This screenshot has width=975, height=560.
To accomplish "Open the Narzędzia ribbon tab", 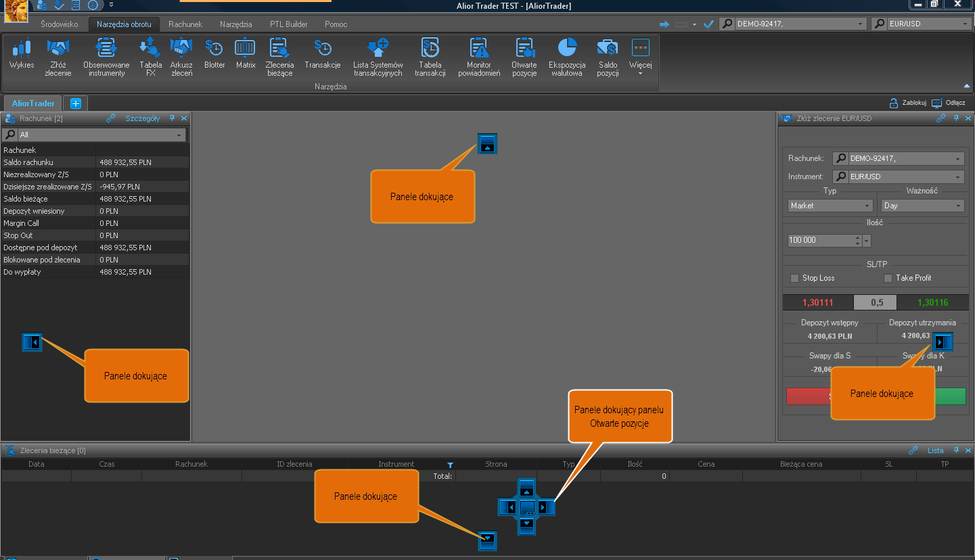I will 235,24.
